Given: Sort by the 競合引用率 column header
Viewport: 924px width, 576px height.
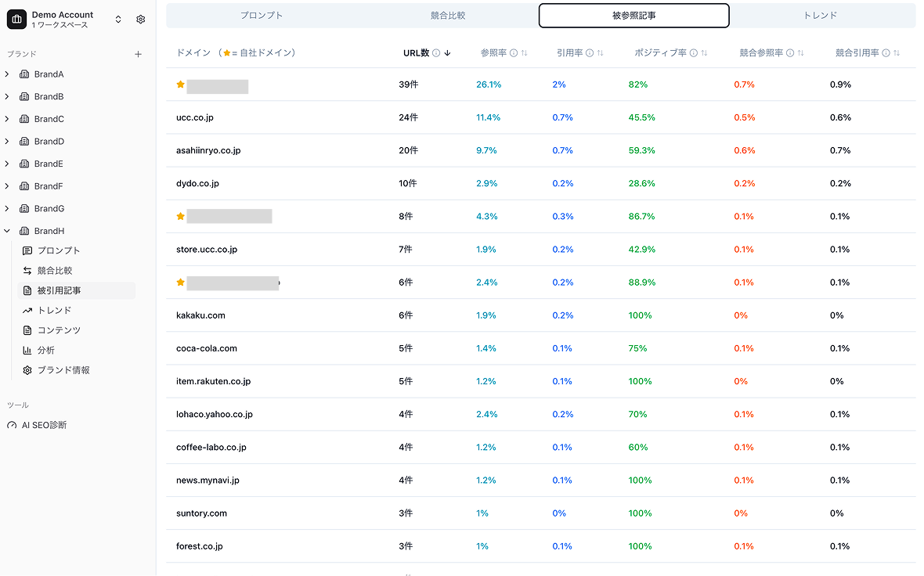Looking at the screenshot, I should tap(857, 53).
